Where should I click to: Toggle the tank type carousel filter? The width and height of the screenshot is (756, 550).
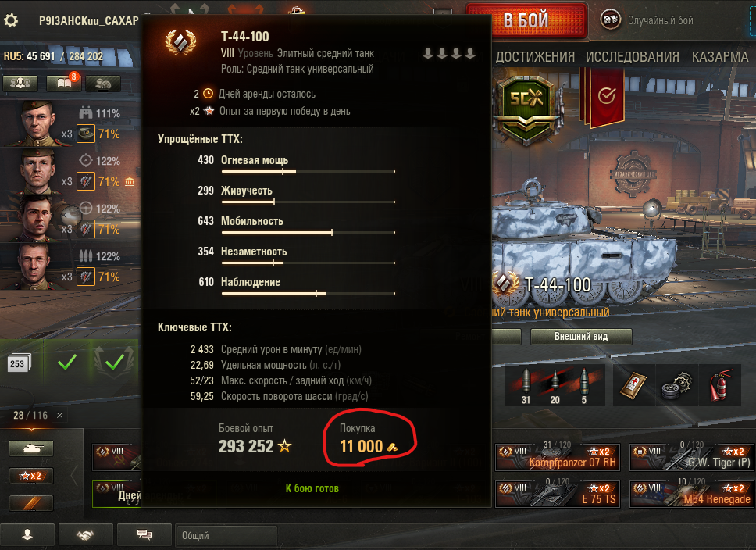31,448
